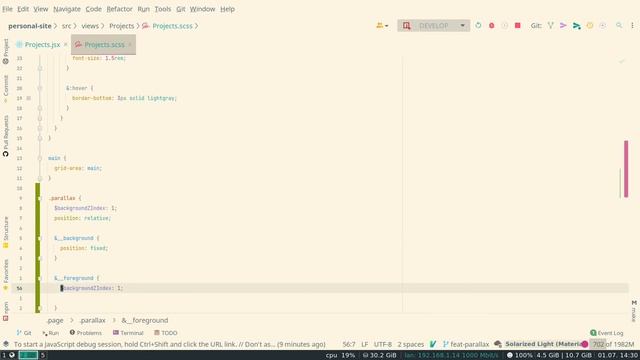Change the UTF-8 file encoding

[383, 344]
